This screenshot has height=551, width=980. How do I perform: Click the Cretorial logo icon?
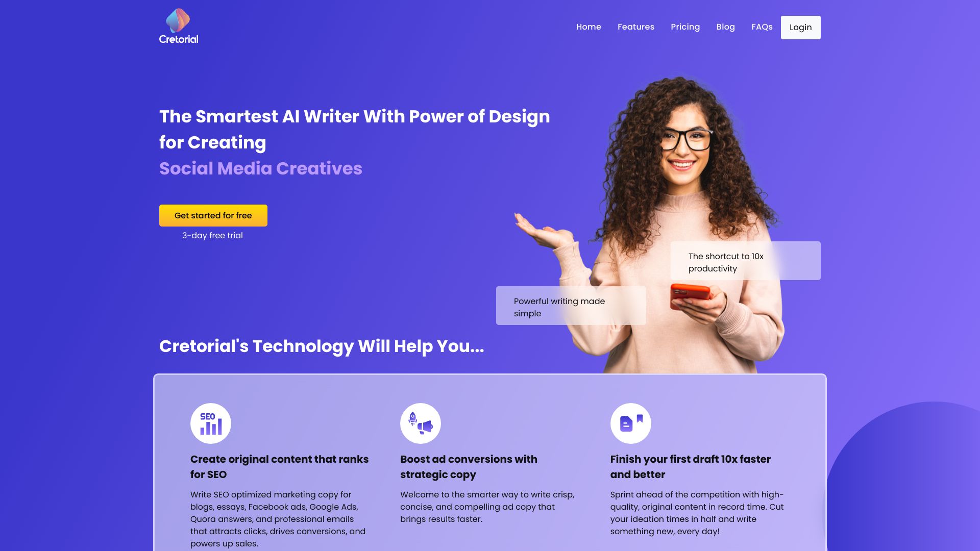tap(178, 19)
